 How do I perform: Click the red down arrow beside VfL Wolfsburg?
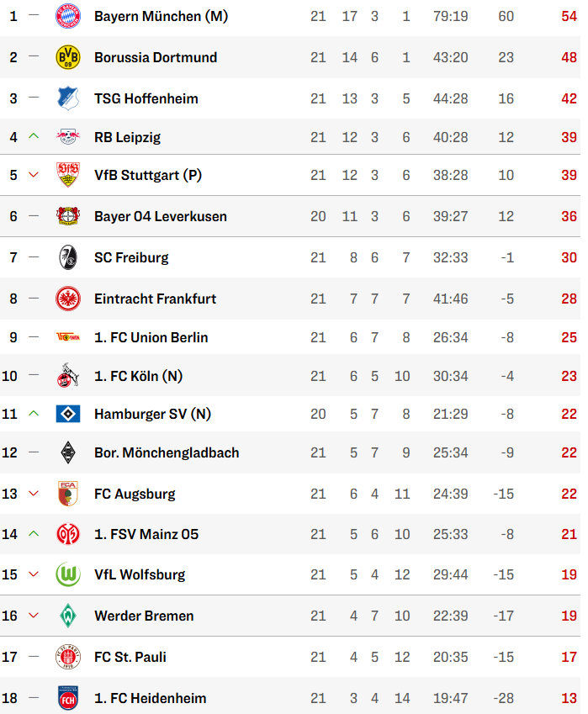click(x=34, y=574)
